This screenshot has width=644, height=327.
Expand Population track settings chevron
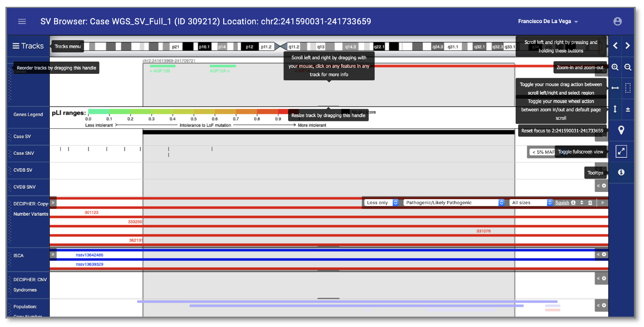[598, 305]
